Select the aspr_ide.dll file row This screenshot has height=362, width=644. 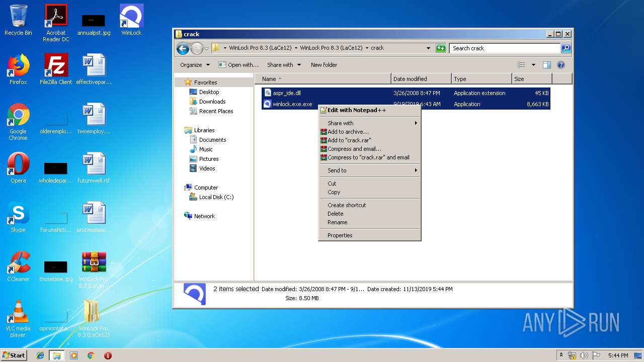(406, 93)
